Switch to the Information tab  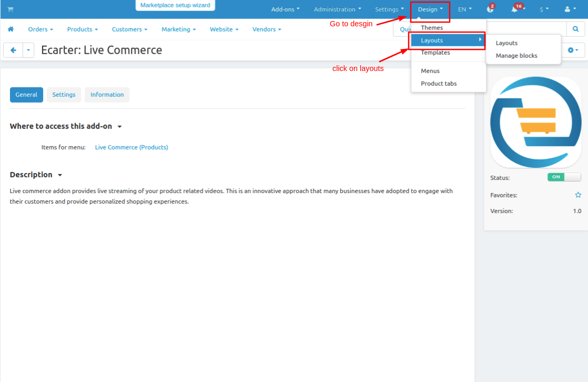point(107,95)
